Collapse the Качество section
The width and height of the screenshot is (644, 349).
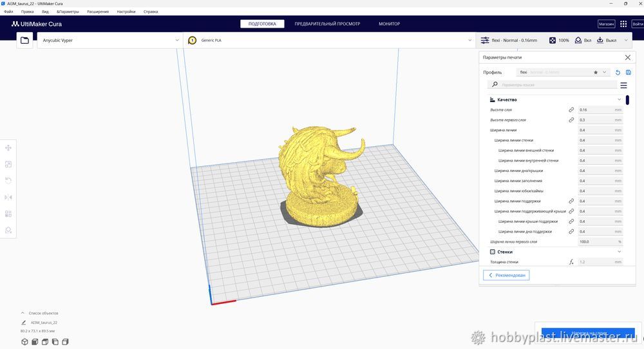point(620,100)
